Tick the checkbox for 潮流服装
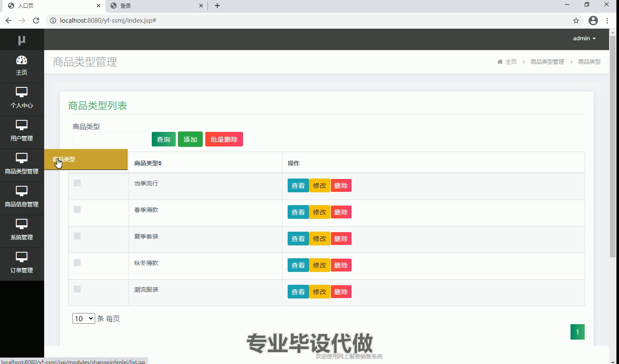The width and height of the screenshot is (619, 364). click(x=77, y=289)
